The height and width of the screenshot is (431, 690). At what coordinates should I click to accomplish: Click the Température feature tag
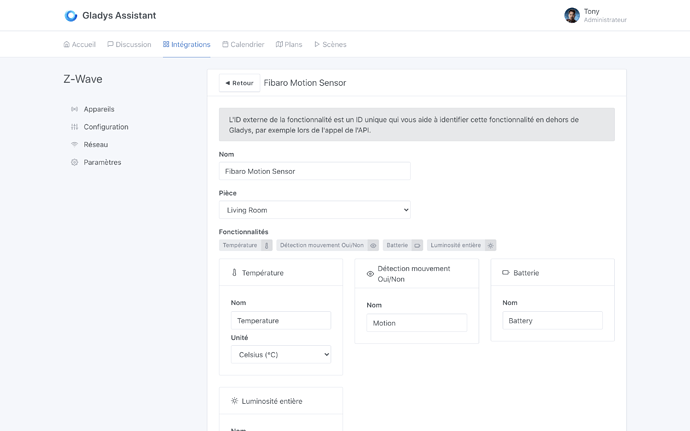click(x=246, y=245)
